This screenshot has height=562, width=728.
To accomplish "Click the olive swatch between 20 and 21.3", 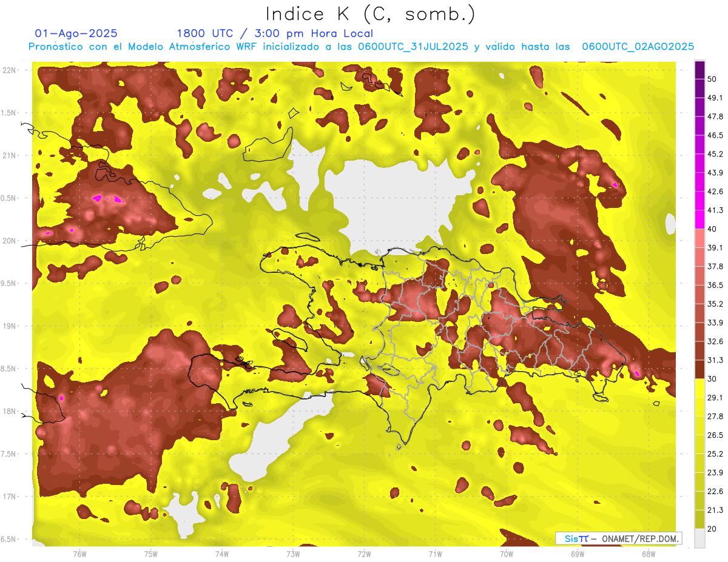I will pyautogui.click(x=699, y=519).
